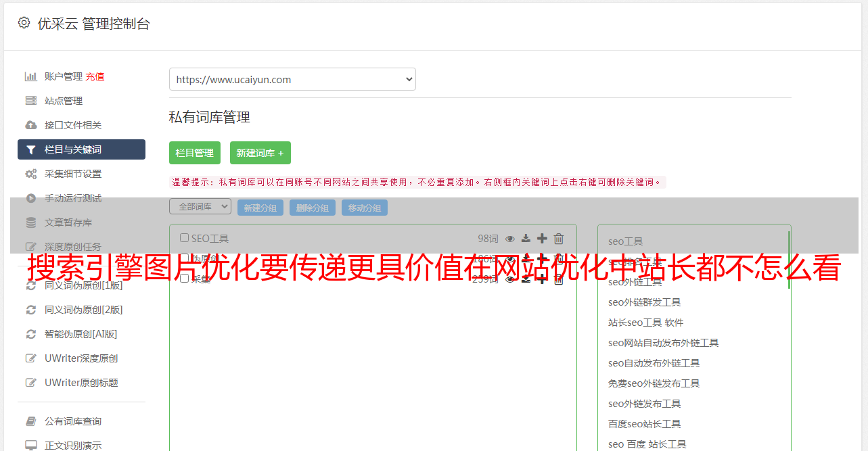The width and height of the screenshot is (868, 451).
Task: Click the 新建词库 + button
Action: pyautogui.click(x=260, y=153)
